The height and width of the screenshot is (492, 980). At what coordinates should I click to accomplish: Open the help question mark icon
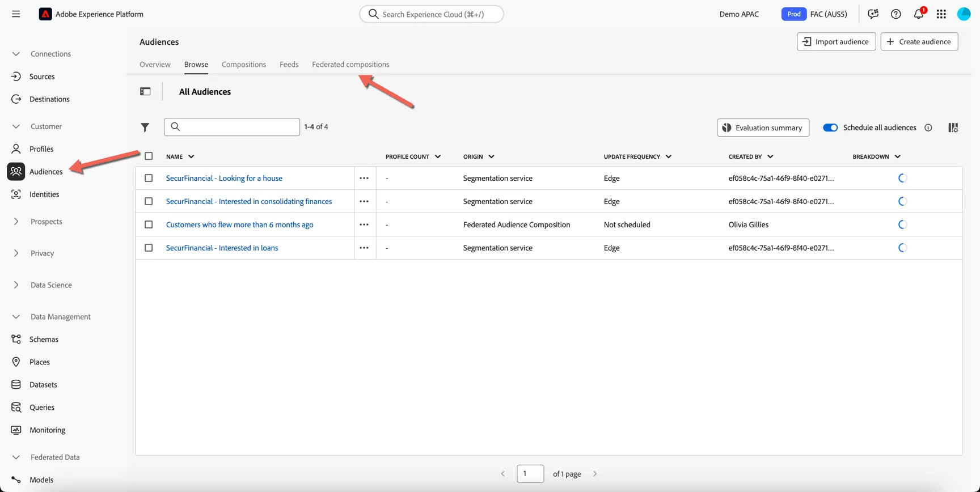[895, 14]
